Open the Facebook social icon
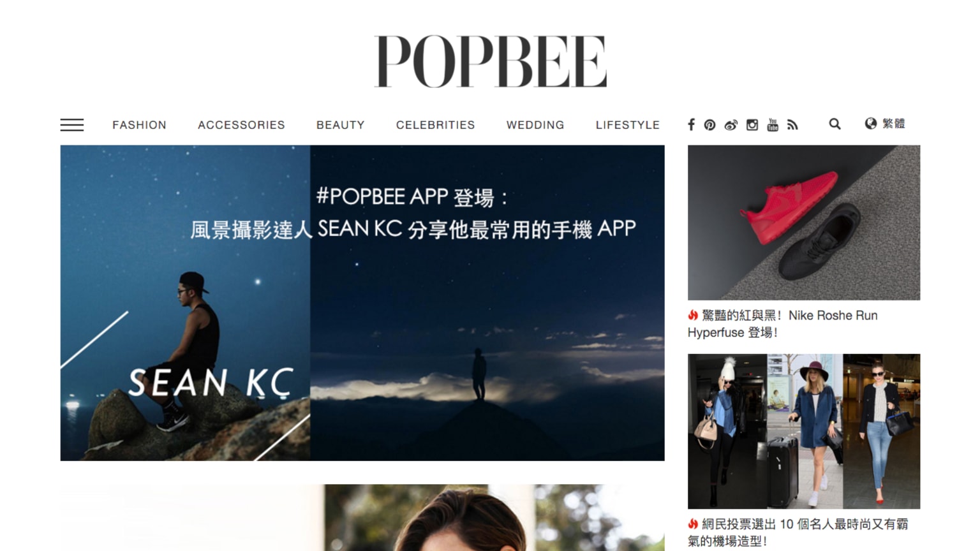Viewport: 980px width, 551px height. (x=691, y=124)
